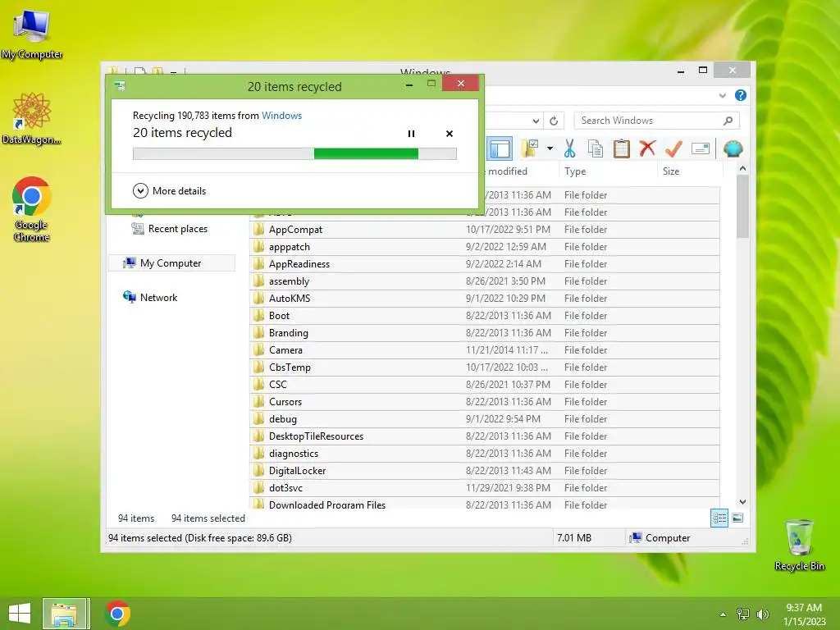Select the Branding folder
The width and height of the screenshot is (840, 630).
(x=485, y=333)
